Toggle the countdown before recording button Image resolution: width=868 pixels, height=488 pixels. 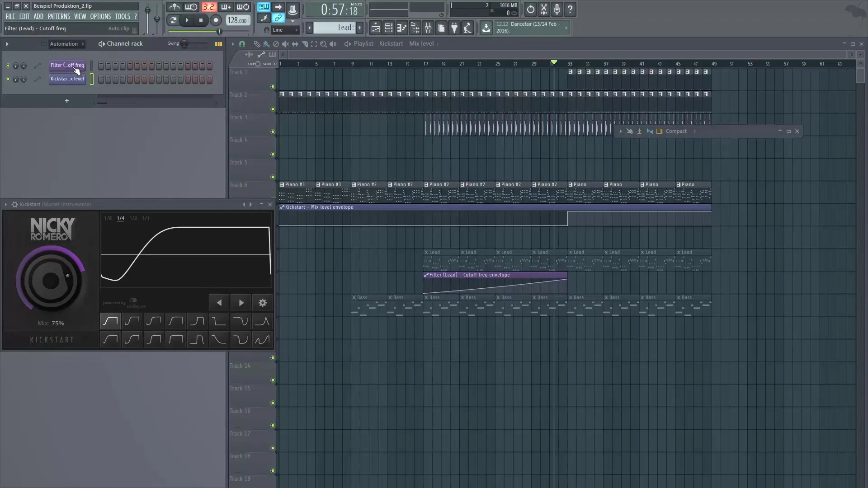click(x=208, y=7)
